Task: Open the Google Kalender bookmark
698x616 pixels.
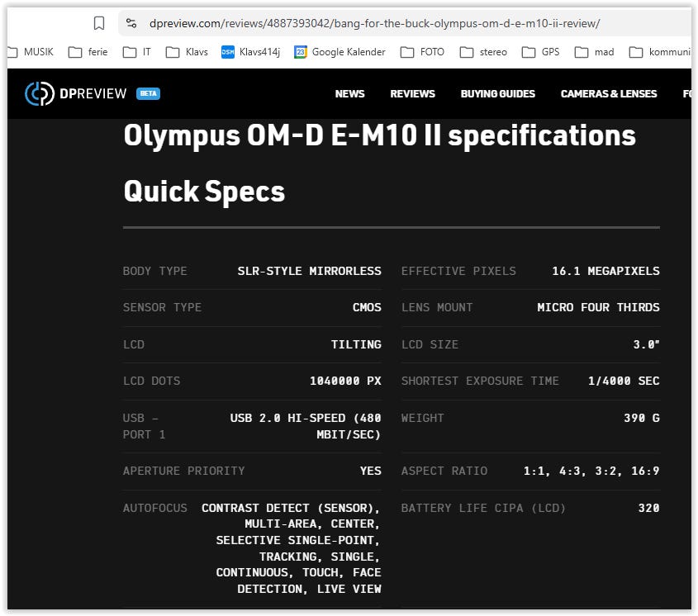Action: point(340,52)
